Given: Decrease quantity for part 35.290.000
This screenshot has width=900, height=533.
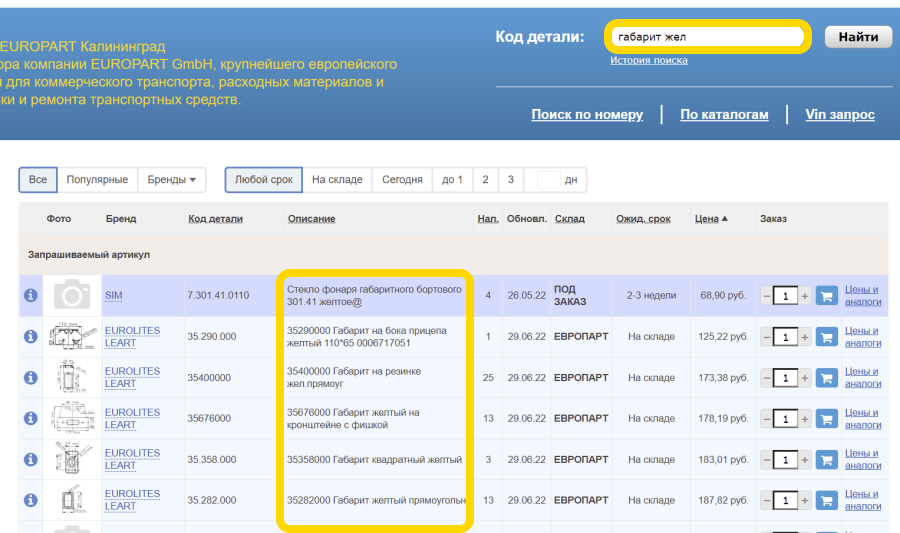Looking at the screenshot, I should tap(767, 337).
